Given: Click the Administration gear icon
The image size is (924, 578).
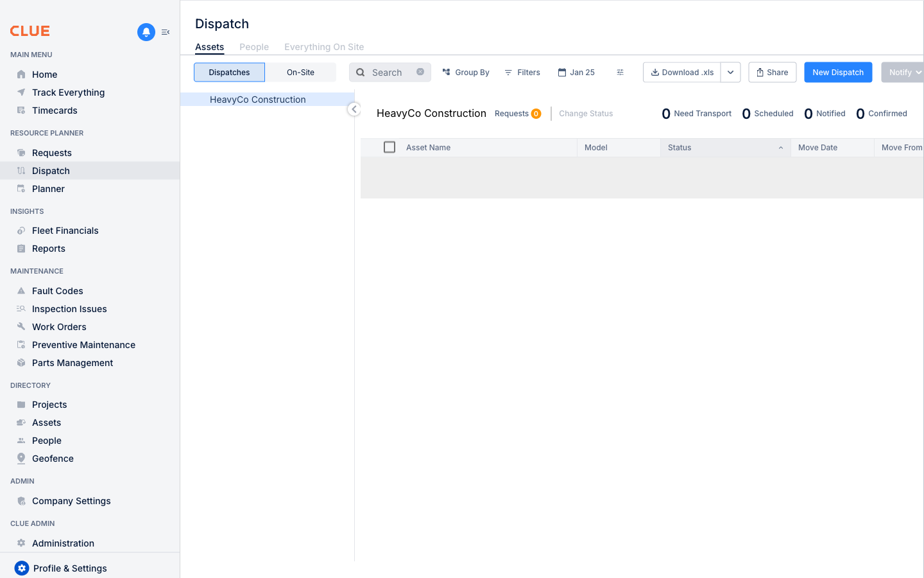Looking at the screenshot, I should click(21, 543).
